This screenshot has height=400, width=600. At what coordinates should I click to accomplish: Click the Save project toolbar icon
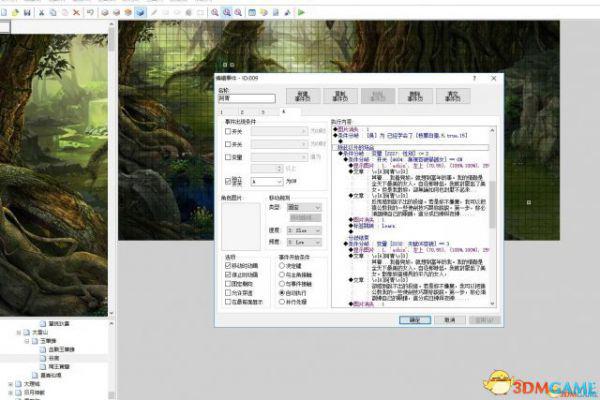coord(27,13)
